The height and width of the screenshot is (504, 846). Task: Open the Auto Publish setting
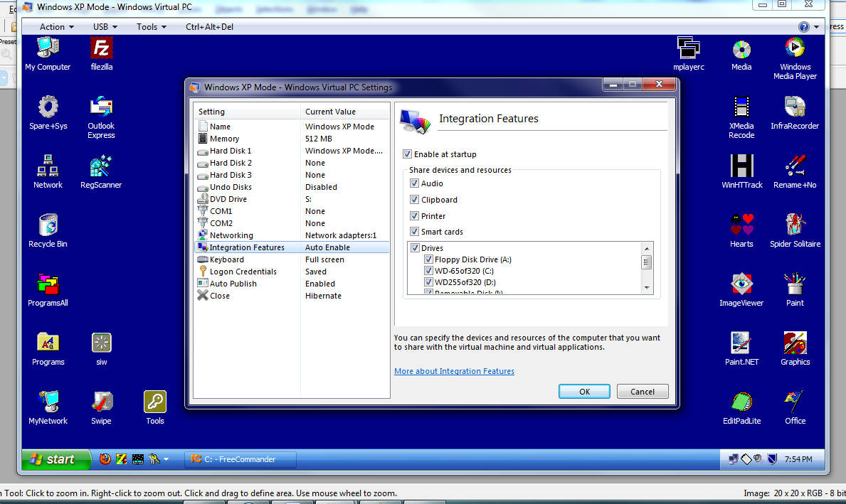tap(291, 284)
